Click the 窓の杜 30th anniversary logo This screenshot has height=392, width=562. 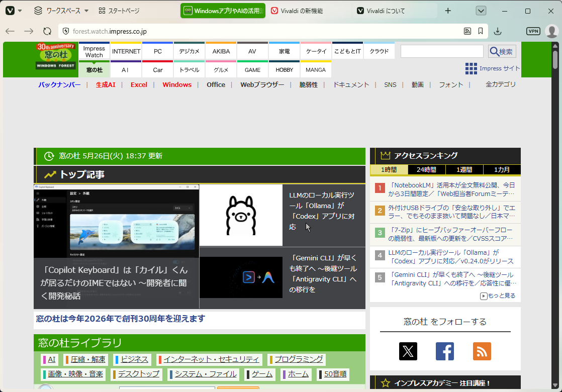tap(56, 56)
